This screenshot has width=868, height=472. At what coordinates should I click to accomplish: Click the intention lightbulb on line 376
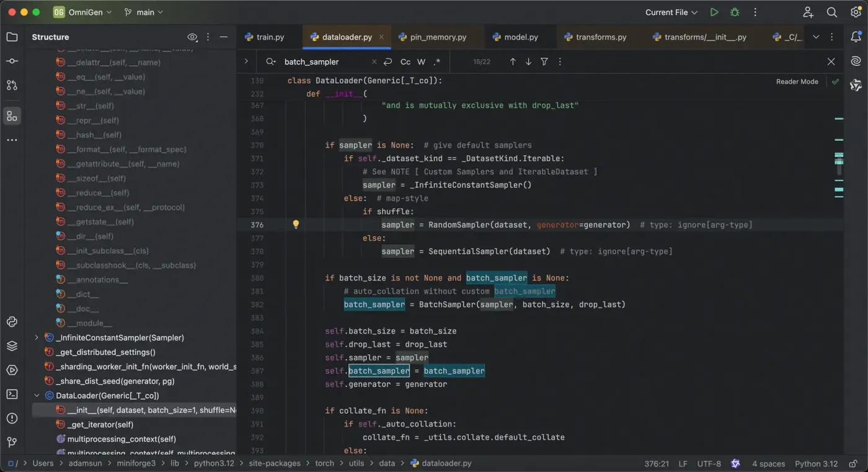pos(296,225)
